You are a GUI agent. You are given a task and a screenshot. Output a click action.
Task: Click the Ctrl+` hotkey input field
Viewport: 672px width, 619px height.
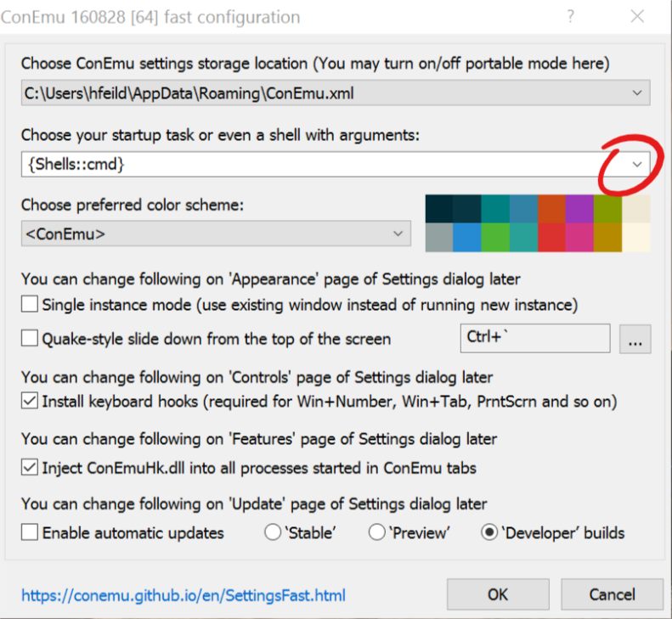pyautogui.click(x=534, y=338)
